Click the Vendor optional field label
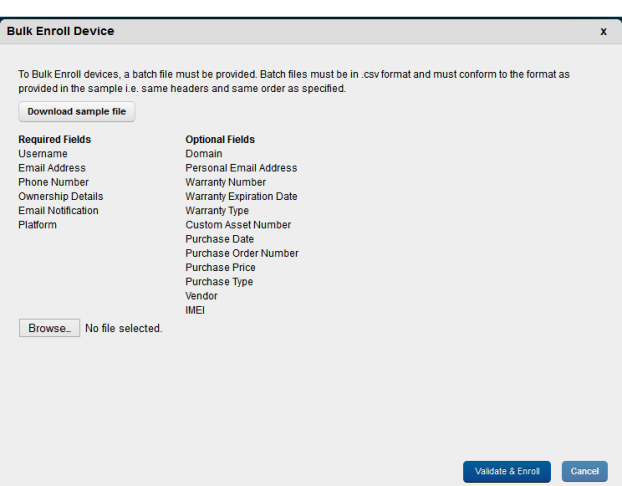622x486 pixels. pyautogui.click(x=202, y=296)
